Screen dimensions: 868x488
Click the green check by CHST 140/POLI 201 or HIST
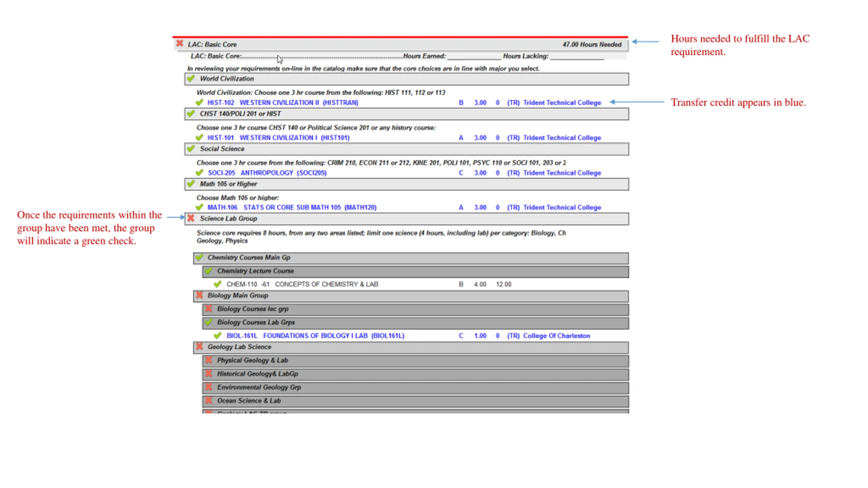point(191,113)
